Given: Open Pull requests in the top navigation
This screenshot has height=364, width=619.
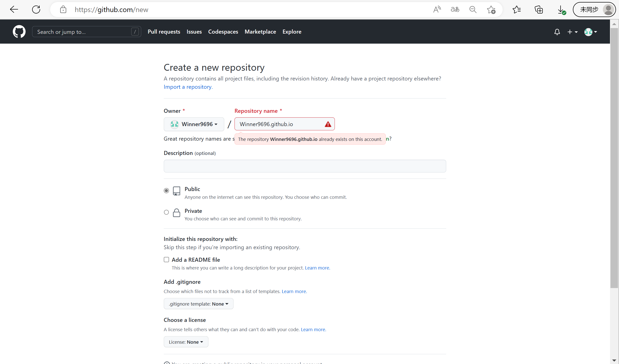Looking at the screenshot, I should click(x=164, y=32).
